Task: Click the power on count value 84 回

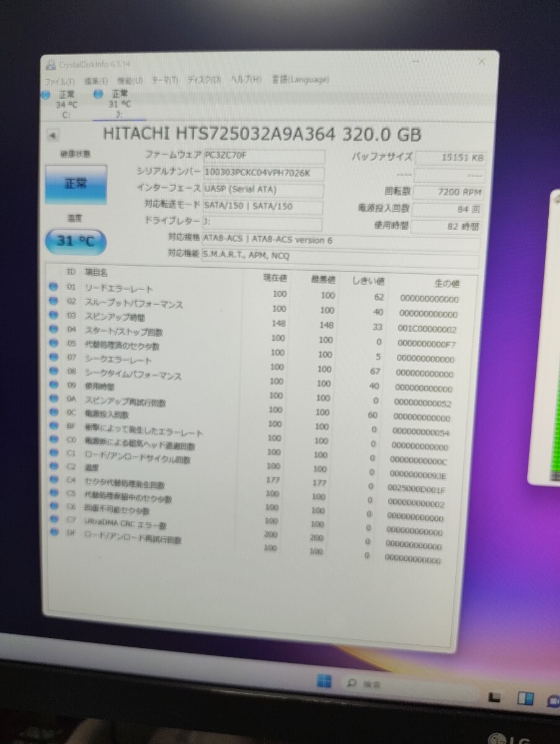Action: [x=447, y=210]
